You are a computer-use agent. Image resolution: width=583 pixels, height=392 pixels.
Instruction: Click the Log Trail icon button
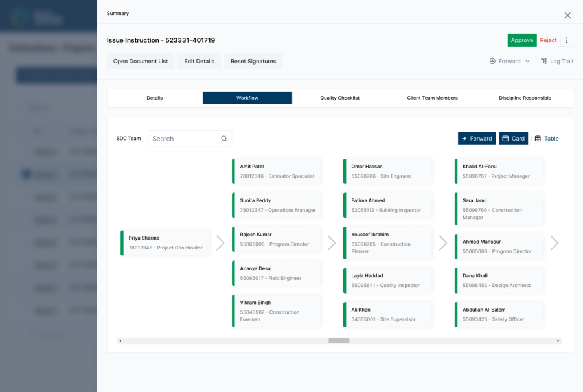pos(556,61)
